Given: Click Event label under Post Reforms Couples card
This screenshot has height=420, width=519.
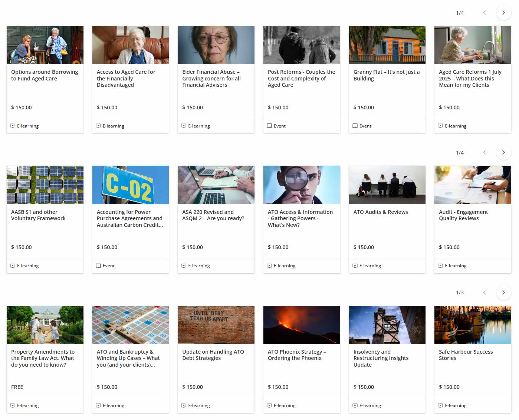Looking at the screenshot, I should [x=279, y=126].
